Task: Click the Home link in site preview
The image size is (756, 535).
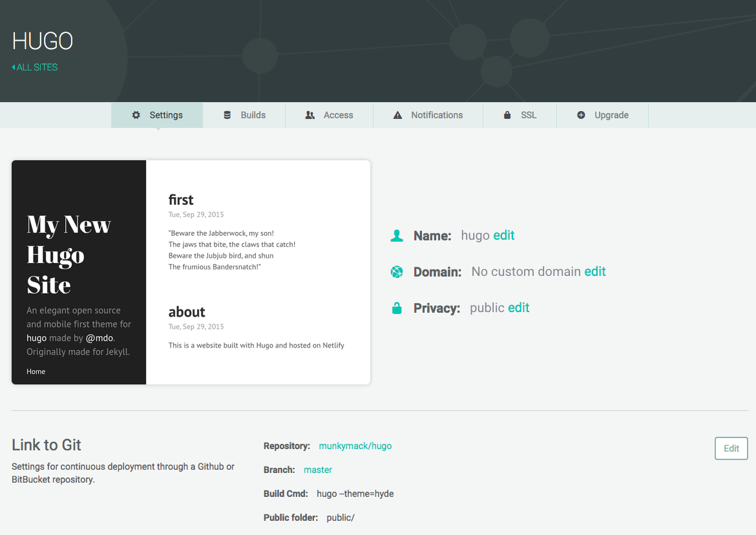Action: pos(36,372)
